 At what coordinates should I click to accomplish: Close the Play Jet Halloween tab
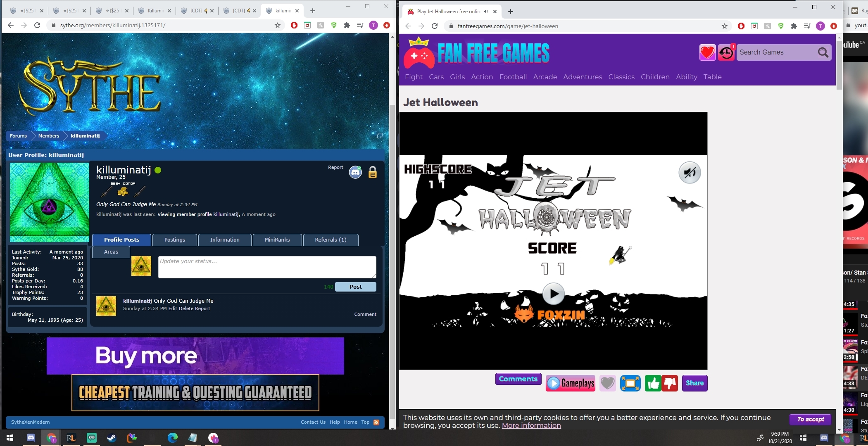click(495, 12)
